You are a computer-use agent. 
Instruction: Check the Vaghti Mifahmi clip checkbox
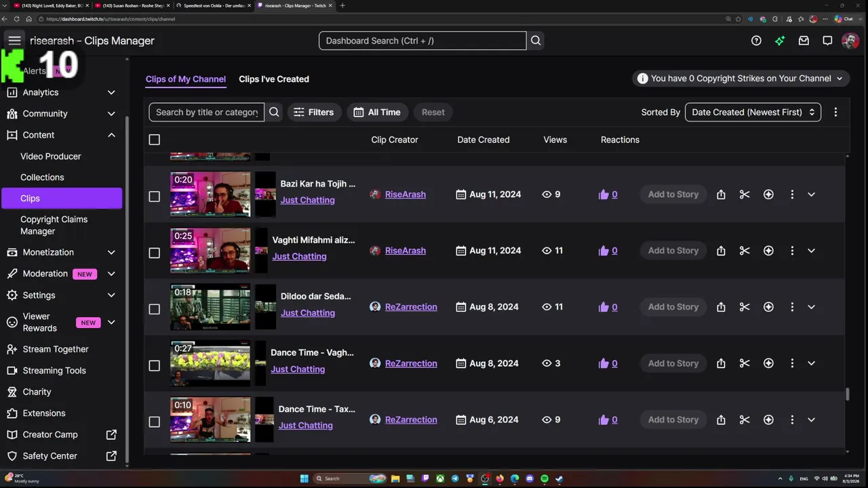click(x=155, y=253)
